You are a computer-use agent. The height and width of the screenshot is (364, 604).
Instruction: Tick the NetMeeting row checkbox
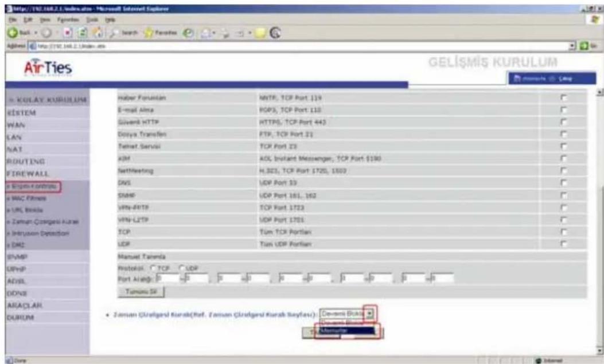563,170
